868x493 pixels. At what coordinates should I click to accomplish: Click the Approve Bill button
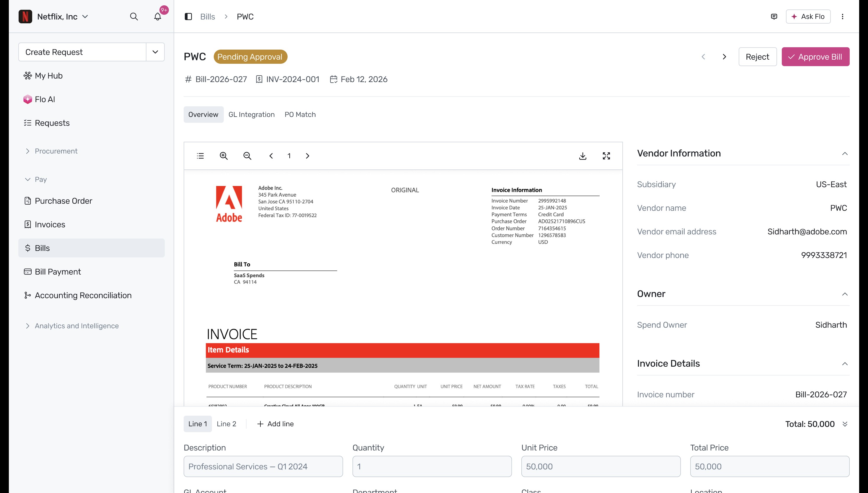pos(815,57)
